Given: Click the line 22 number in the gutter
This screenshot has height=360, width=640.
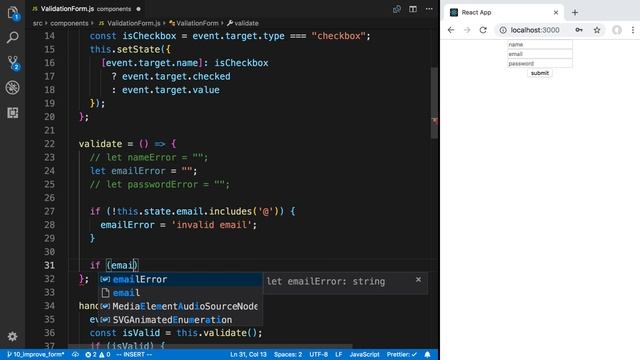Looking at the screenshot, I should pyautogui.click(x=49, y=144).
